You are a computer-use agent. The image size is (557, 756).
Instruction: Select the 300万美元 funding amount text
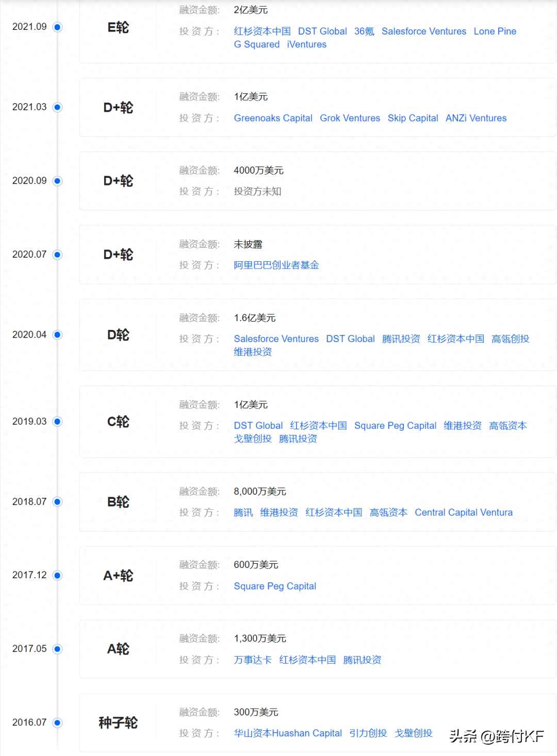[256, 713]
